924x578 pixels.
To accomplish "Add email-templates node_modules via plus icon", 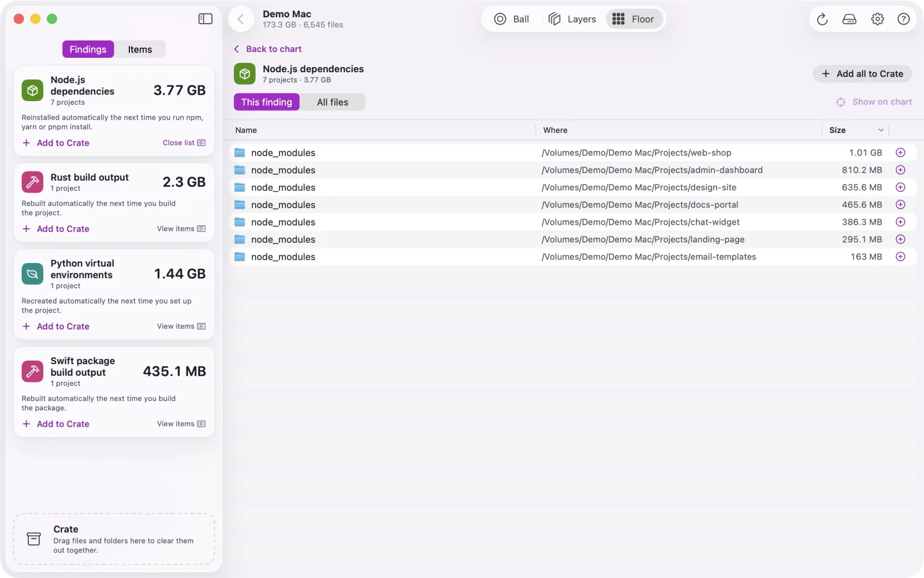I will tap(900, 257).
